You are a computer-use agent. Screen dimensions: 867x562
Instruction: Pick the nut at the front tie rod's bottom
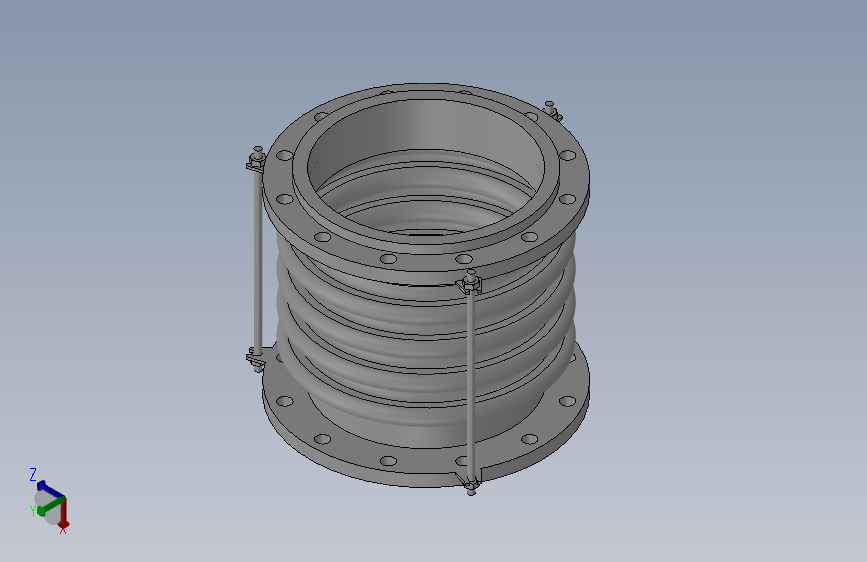click(471, 487)
